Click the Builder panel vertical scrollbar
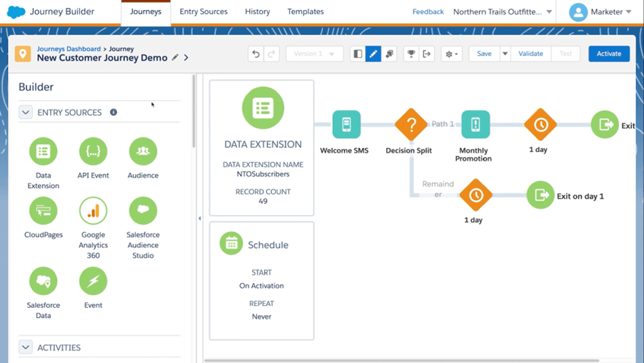 coord(194,111)
